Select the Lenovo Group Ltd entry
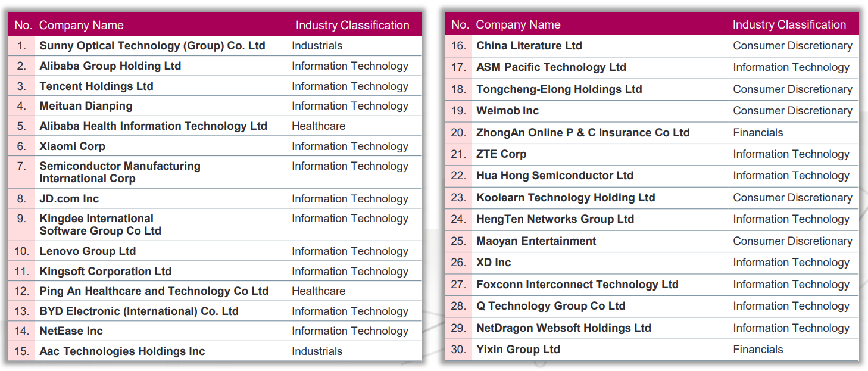Image resolution: width=868 pixels, height=371 pixels. point(88,251)
